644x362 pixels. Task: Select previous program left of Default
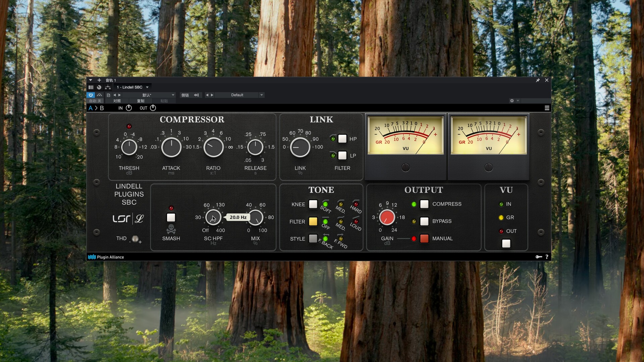[x=207, y=95]
